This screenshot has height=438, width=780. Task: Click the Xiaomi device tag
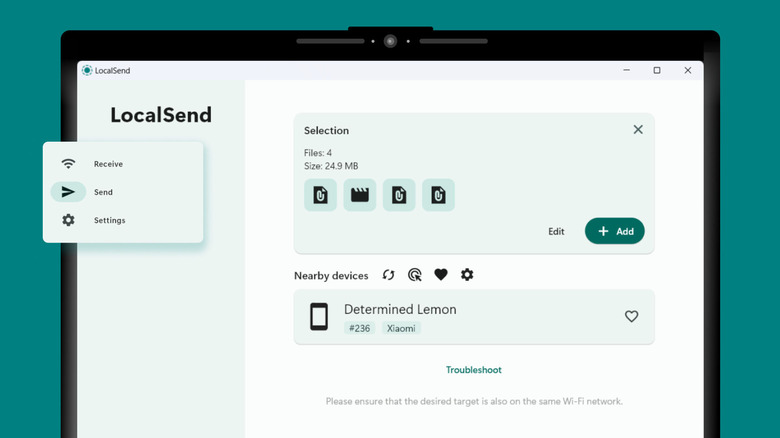click(x=401, y=328)
